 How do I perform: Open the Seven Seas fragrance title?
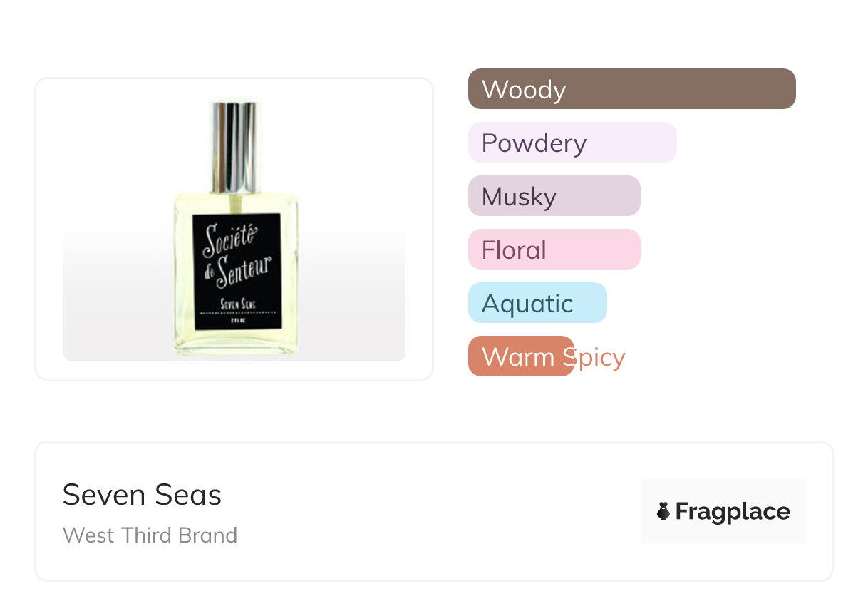142,494
